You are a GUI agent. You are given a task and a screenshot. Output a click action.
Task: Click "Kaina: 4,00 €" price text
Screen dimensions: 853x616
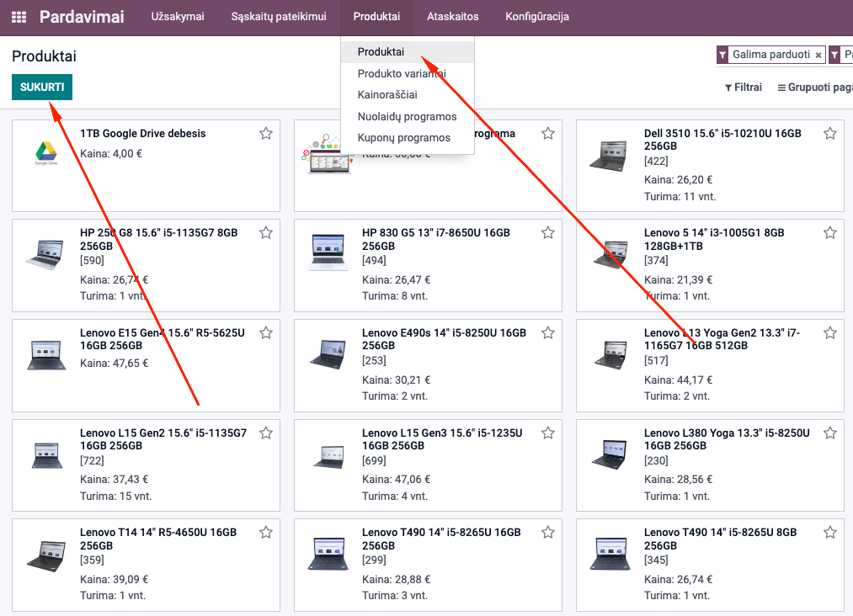111,153
